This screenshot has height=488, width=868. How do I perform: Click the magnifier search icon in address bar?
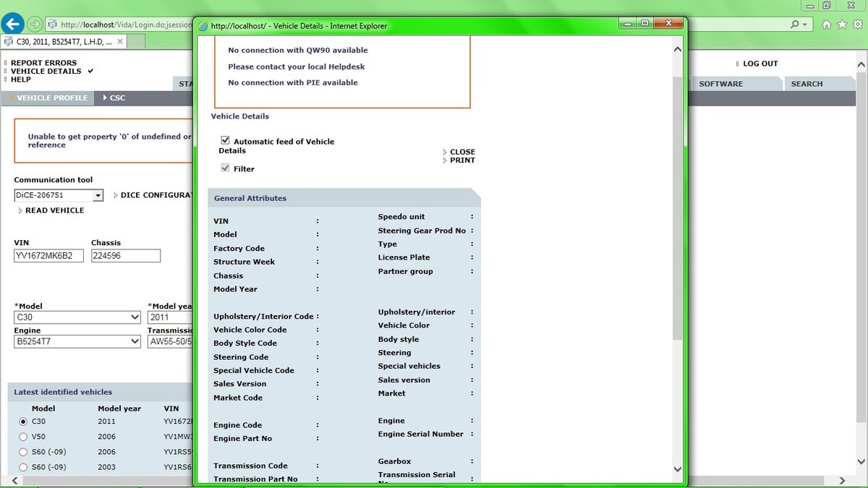(x=795, y=25)
